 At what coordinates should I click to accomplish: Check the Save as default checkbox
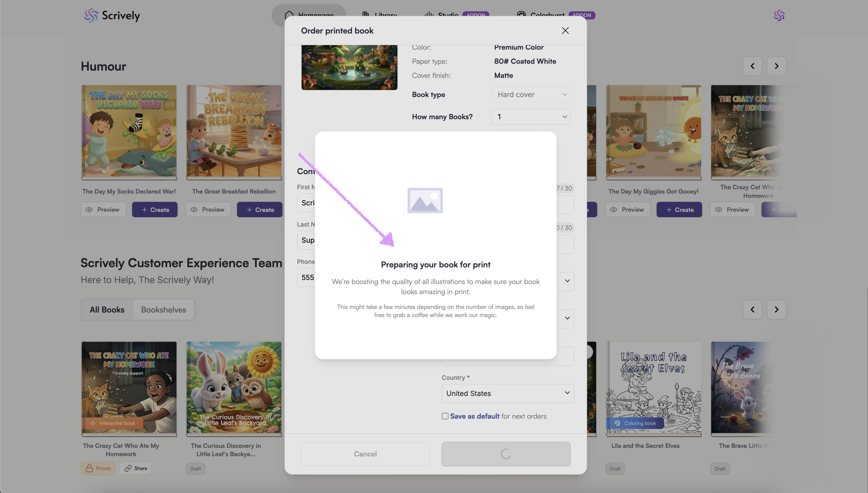445,416
